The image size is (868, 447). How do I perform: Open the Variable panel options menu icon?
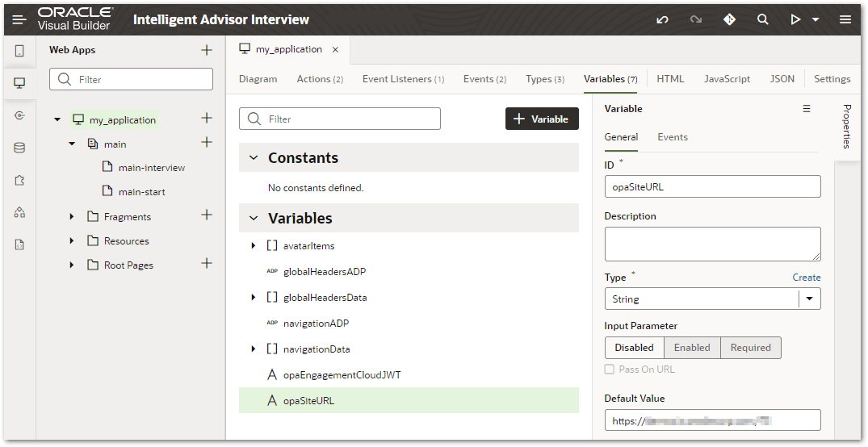[x=807, y=109]
